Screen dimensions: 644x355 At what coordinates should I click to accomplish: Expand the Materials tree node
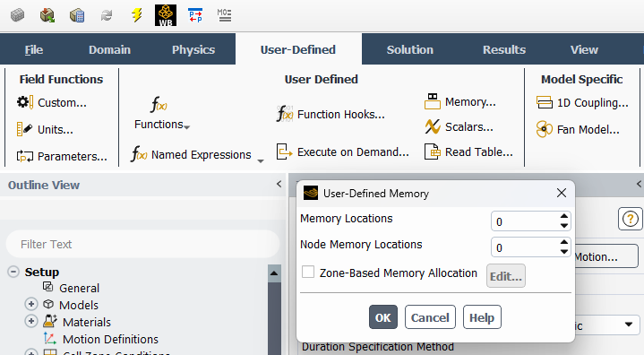click(30, 321)
